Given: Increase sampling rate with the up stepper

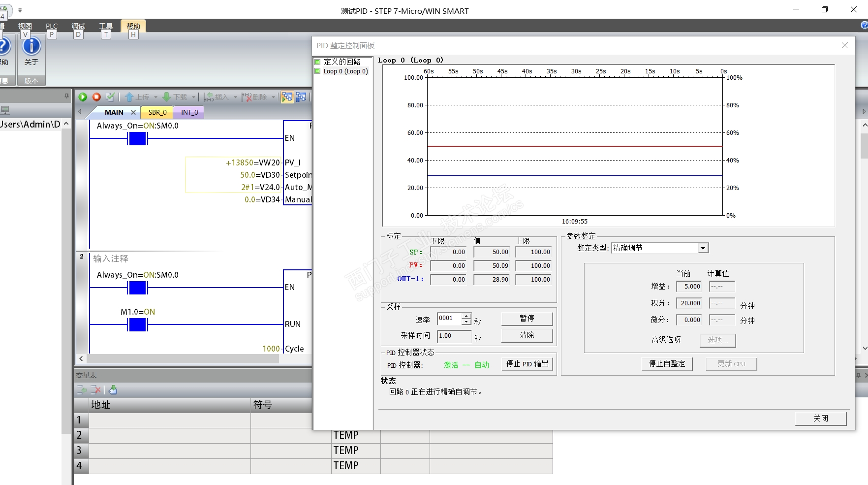Looking at the screenshot, I should point(466,316).
